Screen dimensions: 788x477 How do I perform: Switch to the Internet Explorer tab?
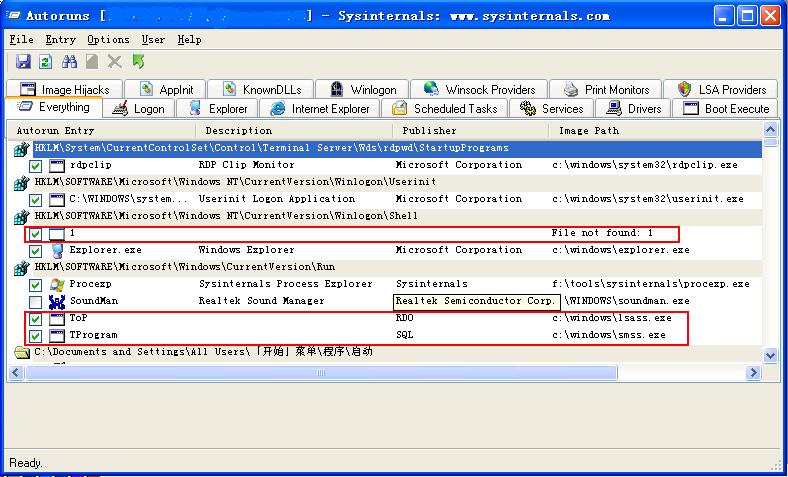(320, 109)
